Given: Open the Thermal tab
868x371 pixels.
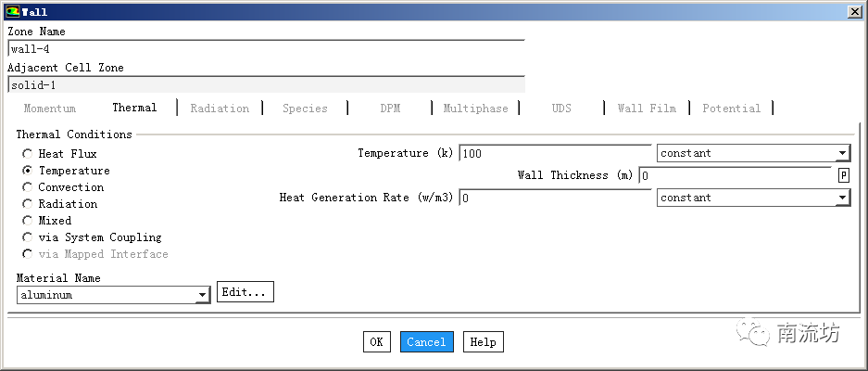Looking at the screenshot, I should tap(134, 108).
